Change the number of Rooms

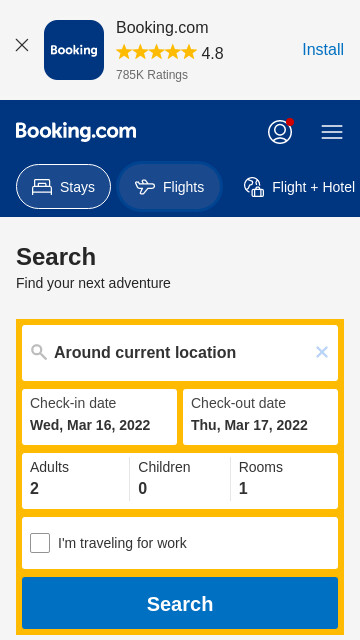(x=284, y=481)
